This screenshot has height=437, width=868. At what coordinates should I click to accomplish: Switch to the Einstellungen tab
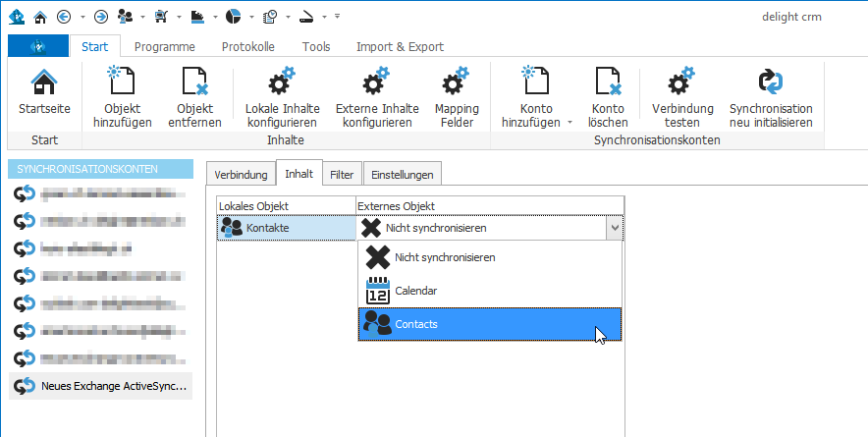pyautogui.click(x=403, y=175)
